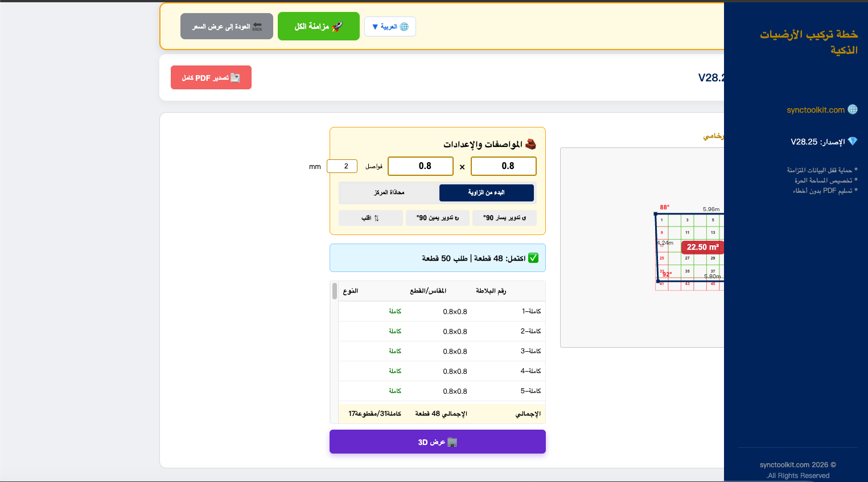The width and height of the screenshot is (868, 482).
Task: Select the البدء من الزاوية layout mode
Action: pos(487,192)
